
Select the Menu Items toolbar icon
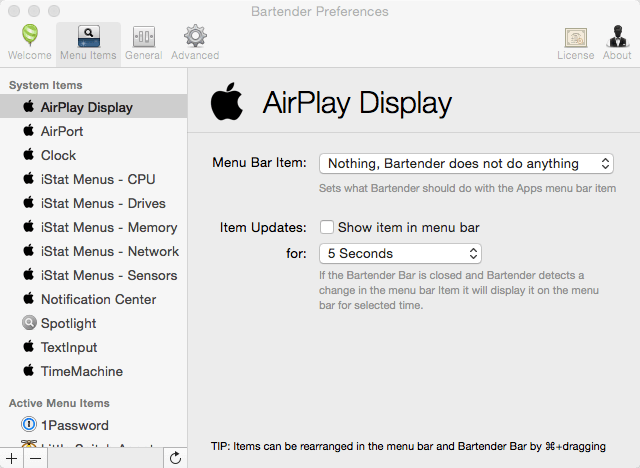coord(89,37)
